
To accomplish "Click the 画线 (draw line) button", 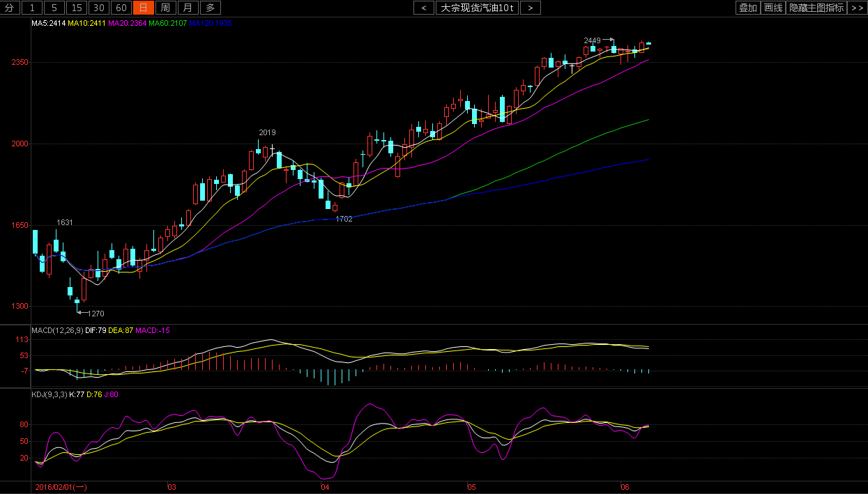I will pos(773,8).
